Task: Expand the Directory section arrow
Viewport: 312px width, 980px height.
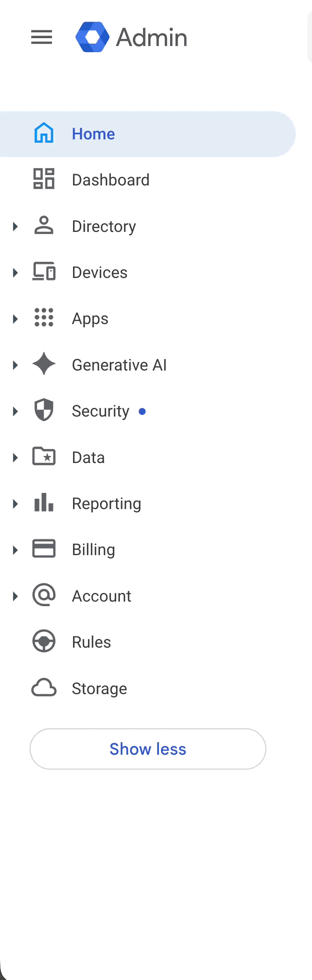Action: [x=15, y=227]
